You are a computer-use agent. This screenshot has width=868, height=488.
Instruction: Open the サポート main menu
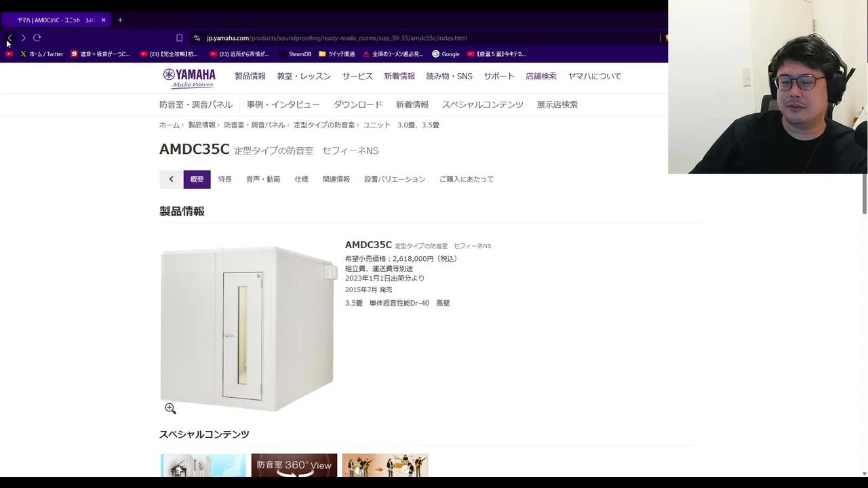pos(499,77)
